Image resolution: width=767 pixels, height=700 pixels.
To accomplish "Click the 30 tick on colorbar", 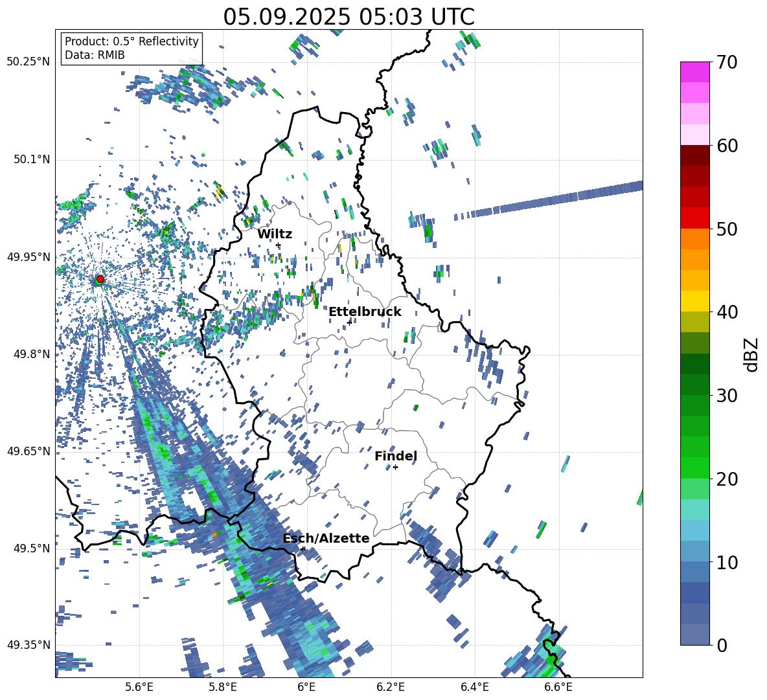I will [726, 396].
